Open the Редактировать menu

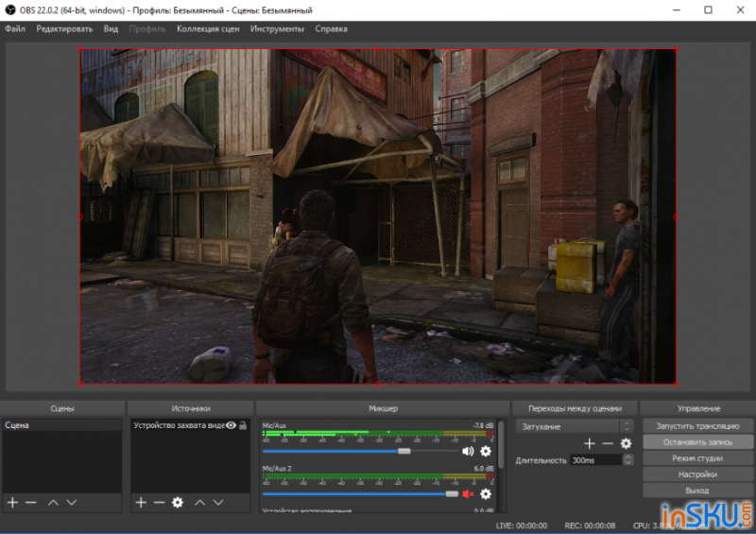[x=64, y=29]
